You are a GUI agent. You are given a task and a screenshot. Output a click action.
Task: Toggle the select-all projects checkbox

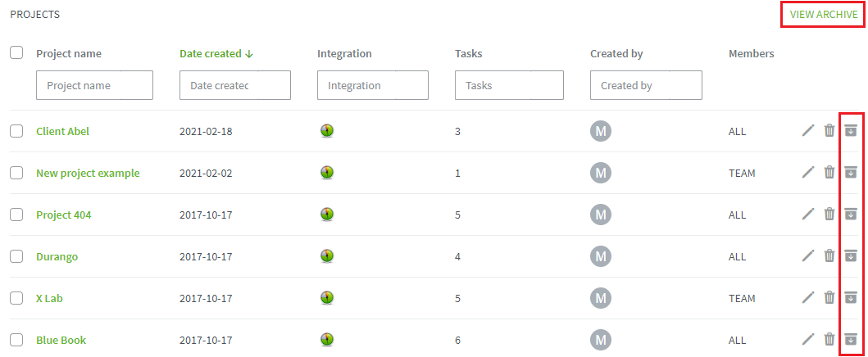point(16,52)
